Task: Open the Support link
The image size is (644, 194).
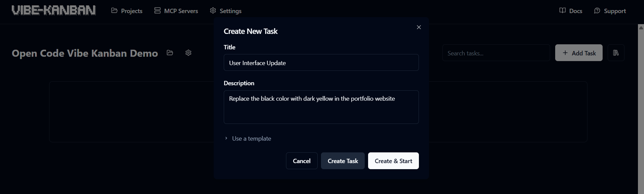Action: (610, 11)
